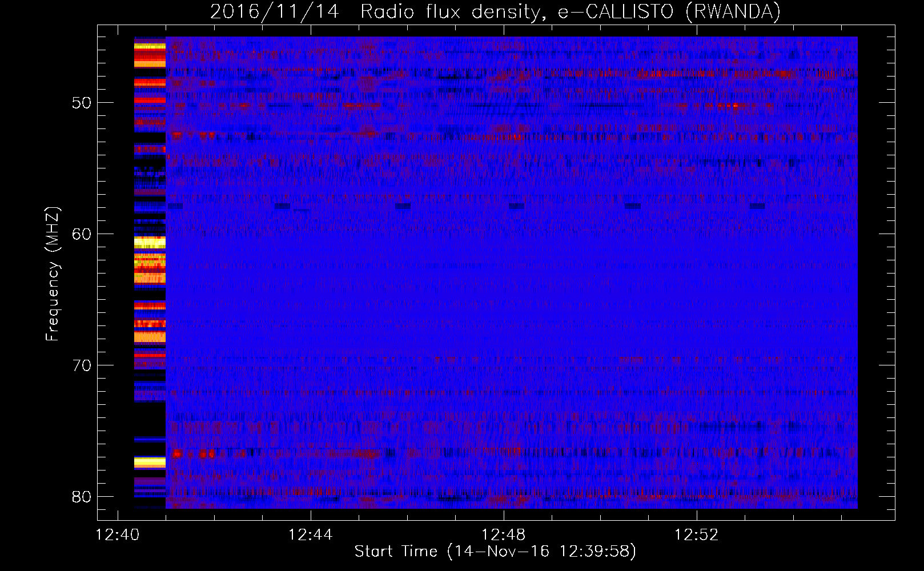
Task: Click the 'Start Time (14-Nov-16 12:39:58)' label
Action: point(495,552)
